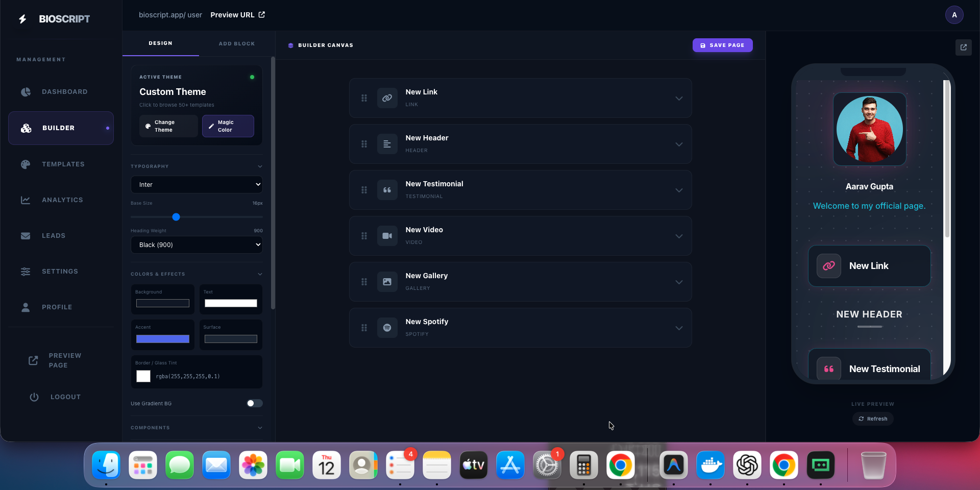Click the Bioscript lightning bolt logo
980x490 pixels.
click(x=21, y=18)
